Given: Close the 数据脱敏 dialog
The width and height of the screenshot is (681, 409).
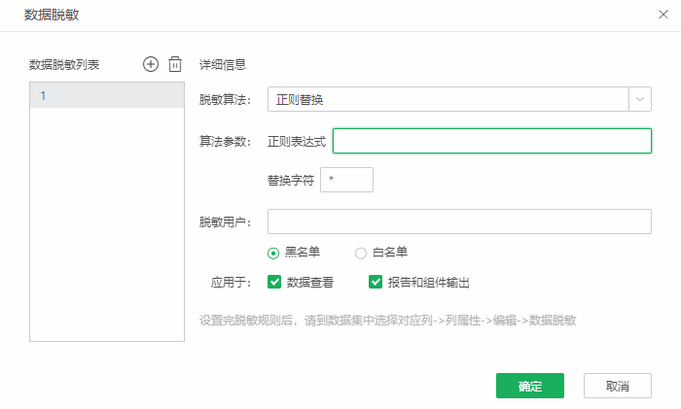Looking at the screenshot, I should [663, 15].
